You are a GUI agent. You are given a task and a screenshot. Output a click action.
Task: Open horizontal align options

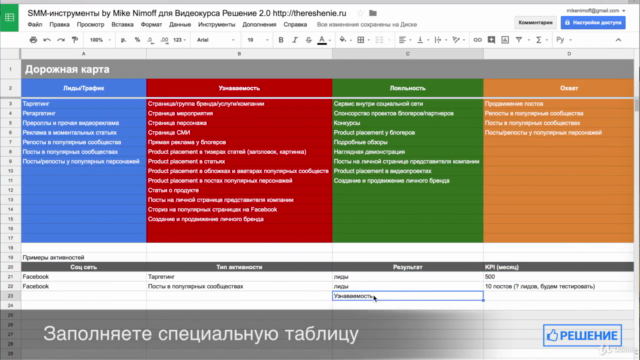(402, 40)
